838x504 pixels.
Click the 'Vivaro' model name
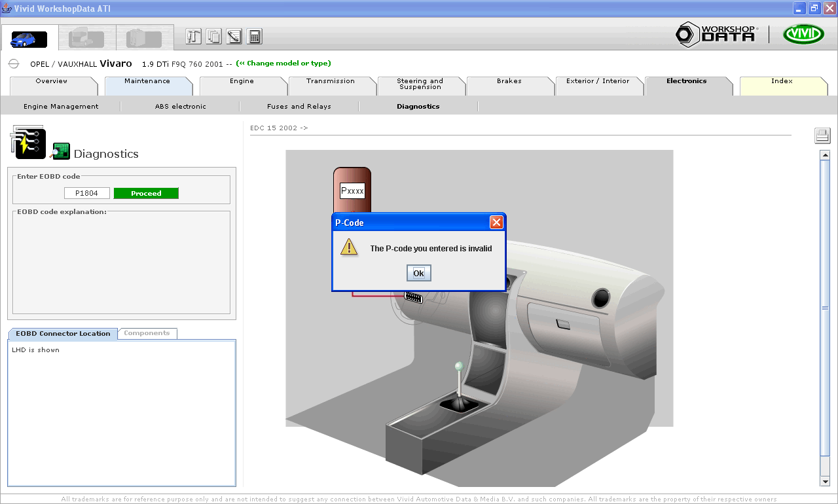click(116, 63)
